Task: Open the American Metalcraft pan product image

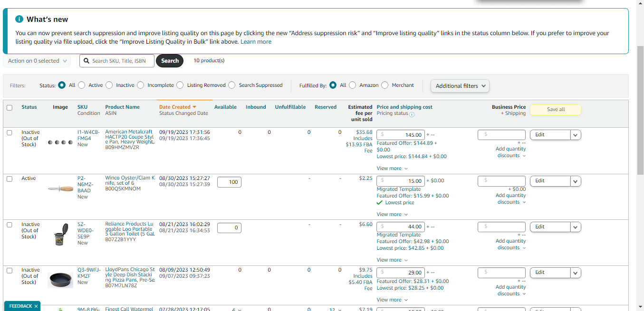Action: pos(60,142)
